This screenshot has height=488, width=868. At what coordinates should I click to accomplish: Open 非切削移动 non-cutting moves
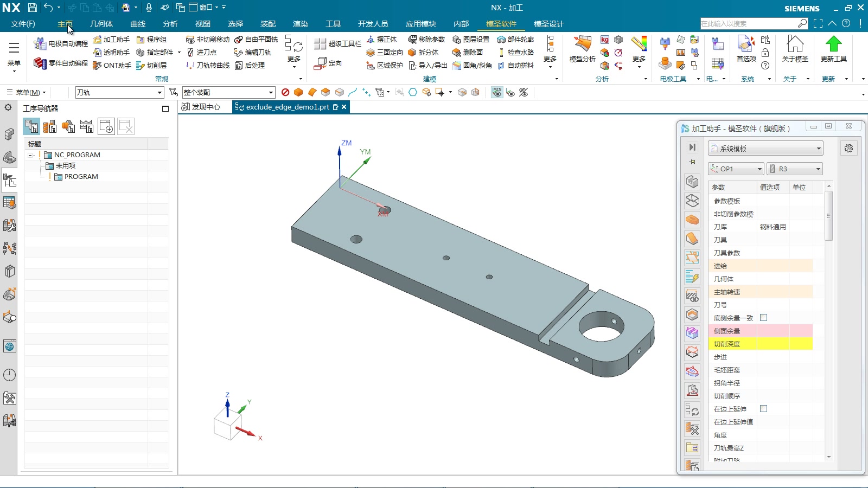(x=208, y=40)
